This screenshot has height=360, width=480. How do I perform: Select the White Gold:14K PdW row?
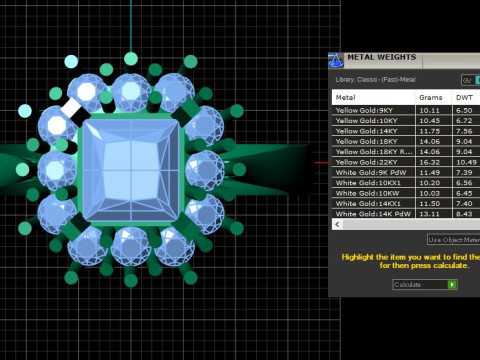[406, 213]
